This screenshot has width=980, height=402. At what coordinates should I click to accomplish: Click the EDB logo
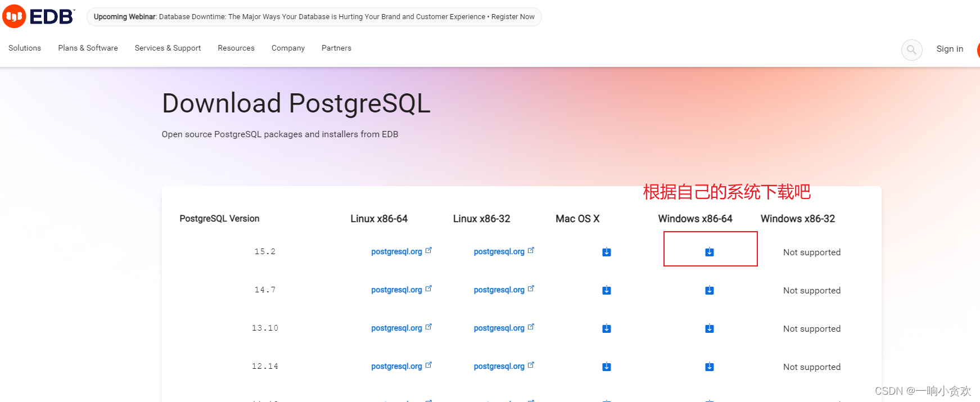pos(38,16)
